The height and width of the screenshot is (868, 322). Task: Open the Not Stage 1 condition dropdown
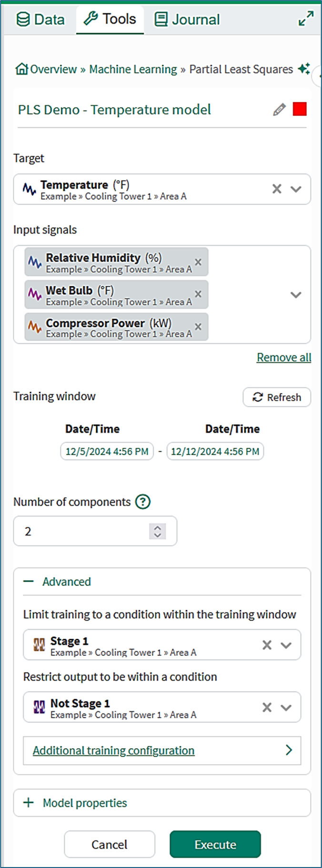[286, 707]
